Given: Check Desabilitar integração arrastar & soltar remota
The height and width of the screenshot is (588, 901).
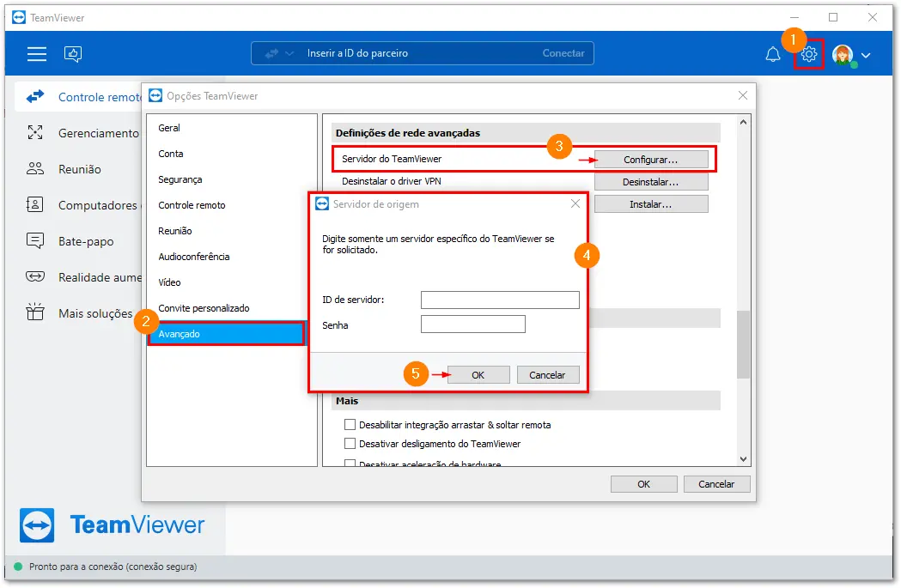Looking at the screenshot, I should tap(350, 425).
